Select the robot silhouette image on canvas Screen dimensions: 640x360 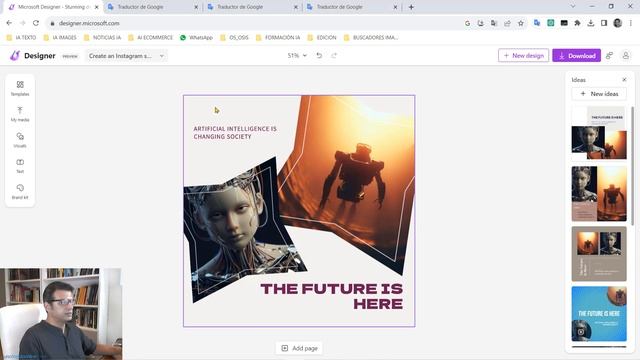(x=353, y=180)
